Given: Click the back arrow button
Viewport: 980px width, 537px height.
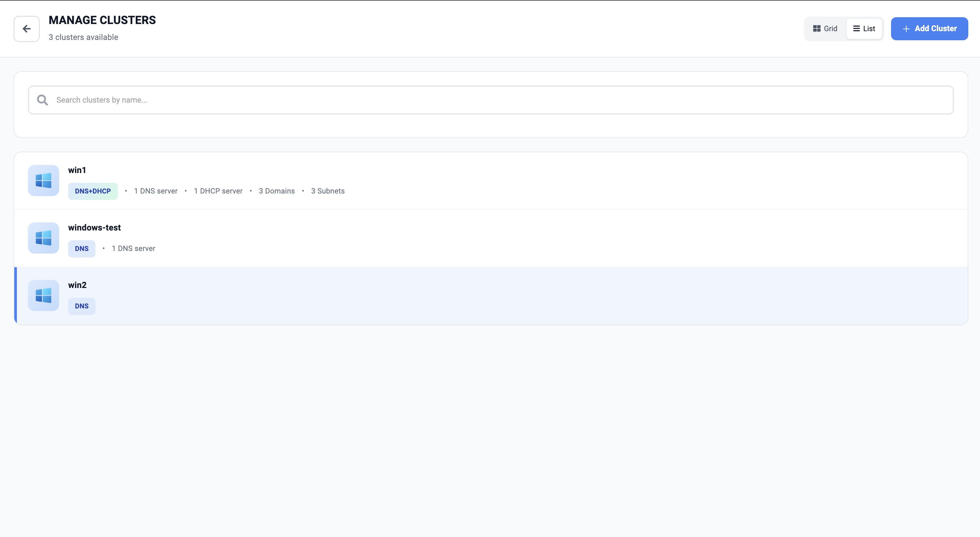Looking at the screenshot, I should tap(26, 29).
